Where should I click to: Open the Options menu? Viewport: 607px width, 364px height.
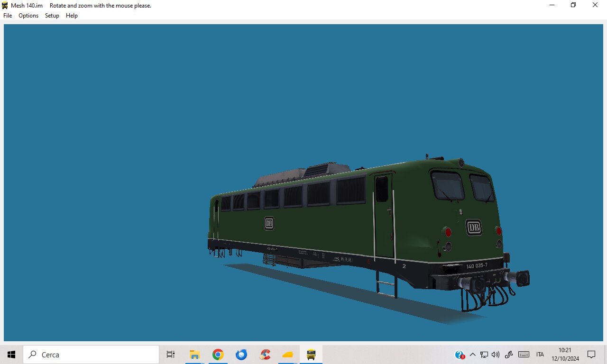(x=28, y=16)
